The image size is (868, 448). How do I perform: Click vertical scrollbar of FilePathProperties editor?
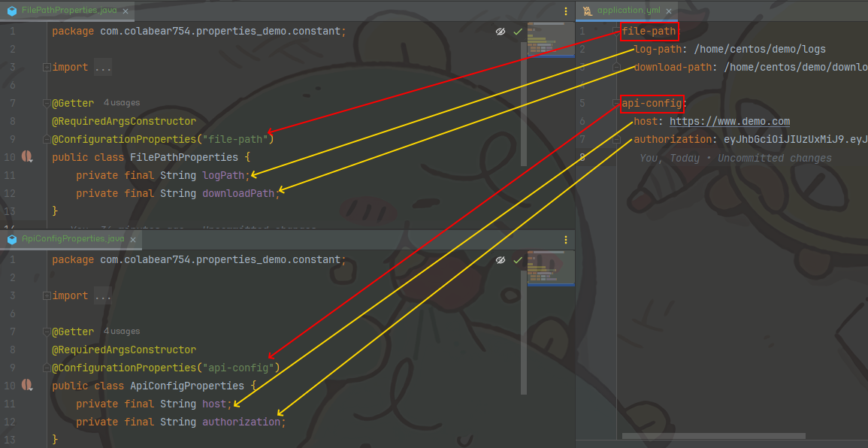[525, 104]
